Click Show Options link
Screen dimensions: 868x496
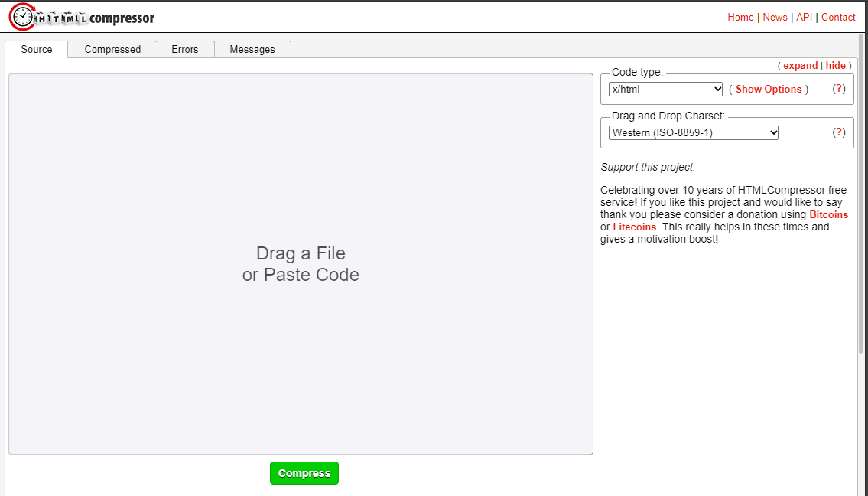[x=769, y=90]
